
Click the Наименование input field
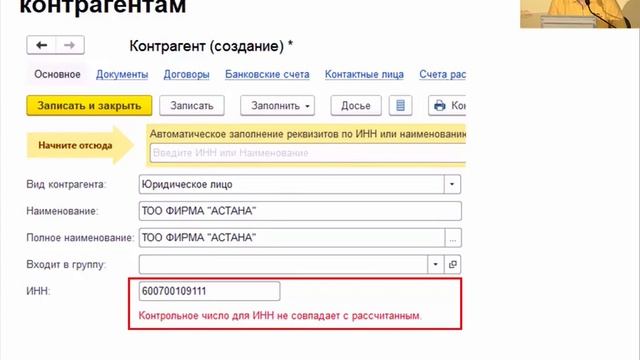pyautogui.click(x=300, y=211)
